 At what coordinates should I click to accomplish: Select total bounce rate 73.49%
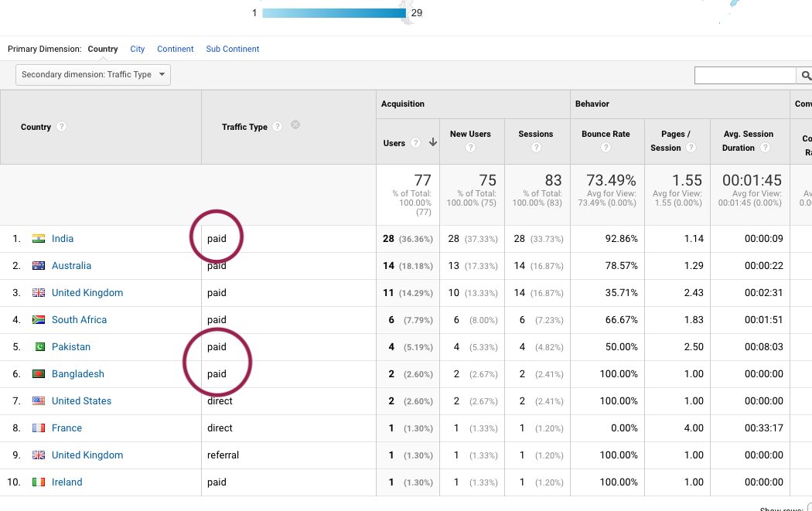point(611,180)
